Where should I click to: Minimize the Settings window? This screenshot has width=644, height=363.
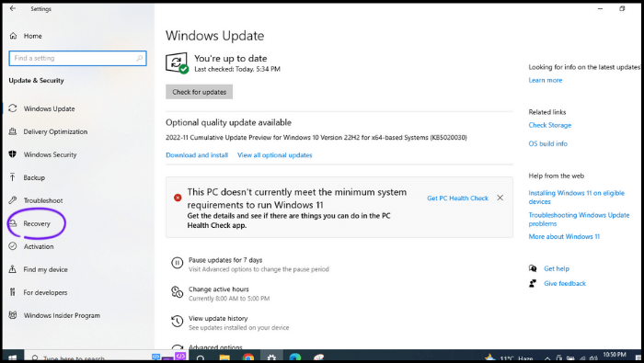click(x=601, y=8)
